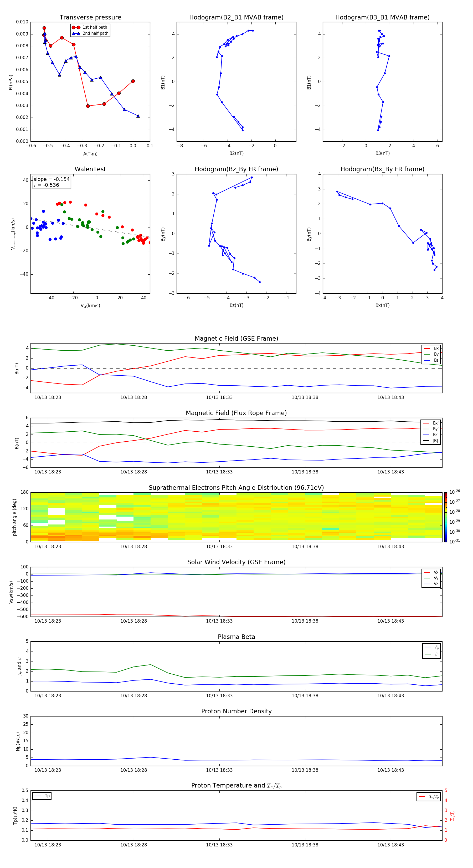Click the 'Plasma Beta' panel title

(236, 637)
